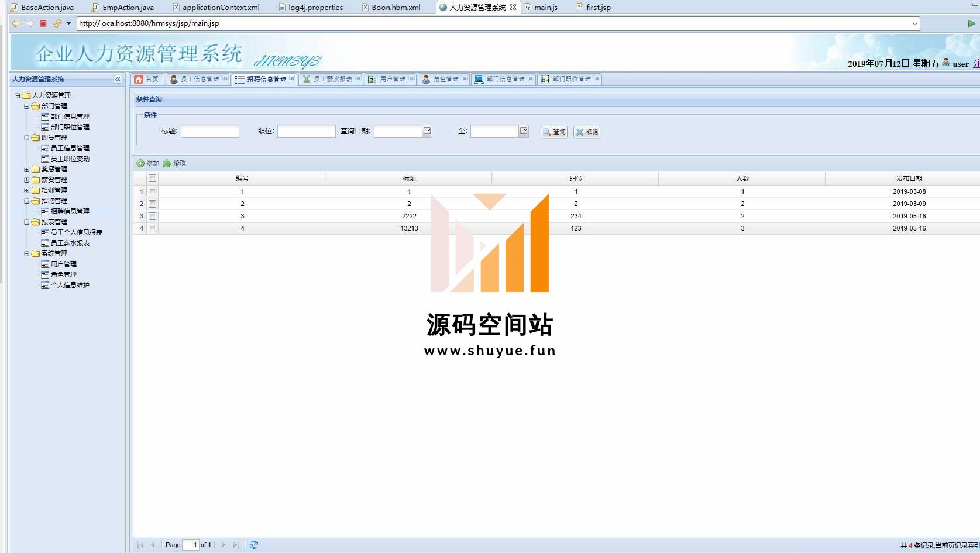Click the green Go arrow beside the address bar
The height and width of the screenshot is (553, 980).
point(971,23)
